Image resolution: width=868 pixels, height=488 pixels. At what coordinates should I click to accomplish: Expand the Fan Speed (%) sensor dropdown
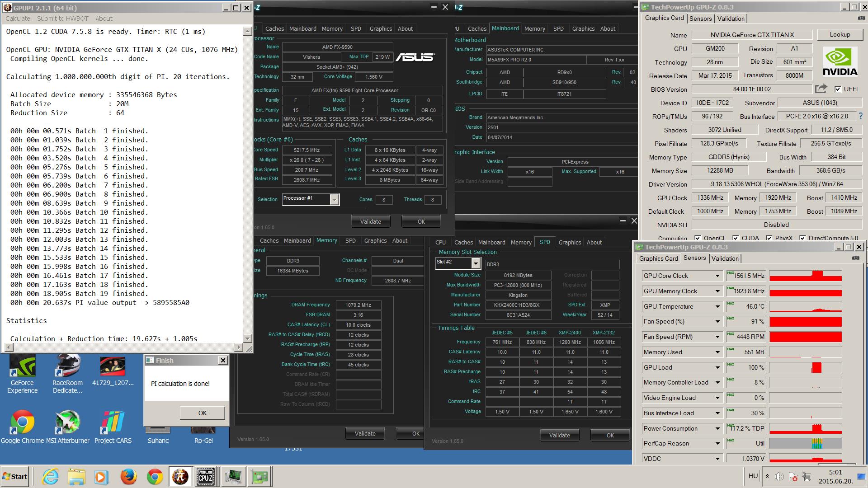(717, 321)
